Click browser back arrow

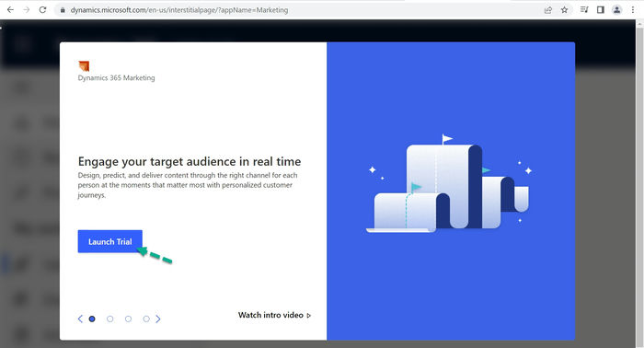[x=10, y=10]
